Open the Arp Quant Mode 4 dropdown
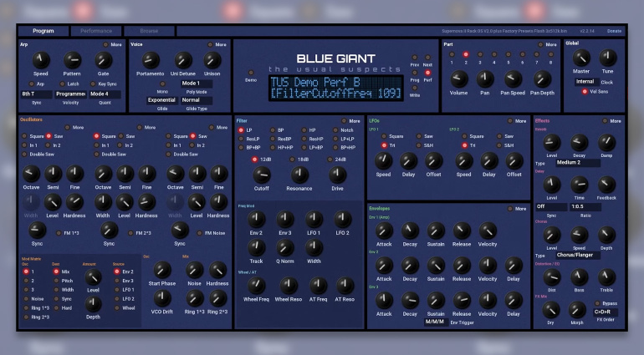Image resolution: width=644 pixels, height=355 pixels. 105,94
